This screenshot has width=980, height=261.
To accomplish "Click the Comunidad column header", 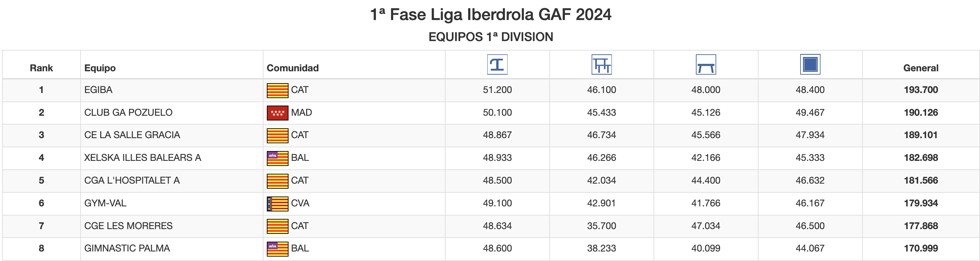I will [x=292, y=68].
